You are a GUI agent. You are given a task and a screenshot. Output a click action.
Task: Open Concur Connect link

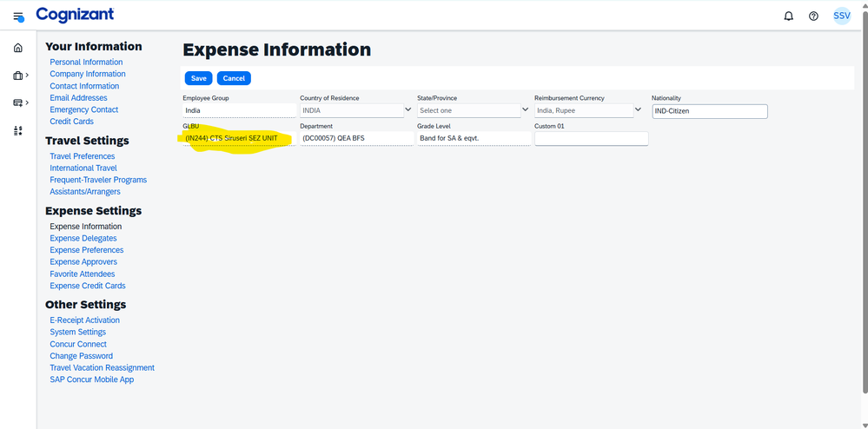78,344
